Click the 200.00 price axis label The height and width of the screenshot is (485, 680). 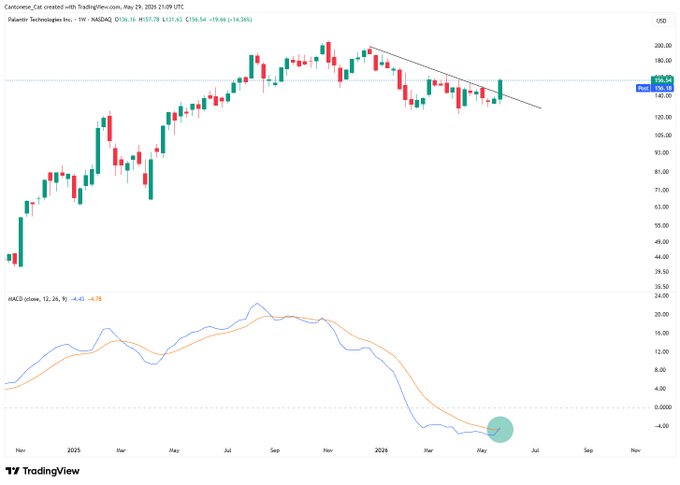[663, 46]
